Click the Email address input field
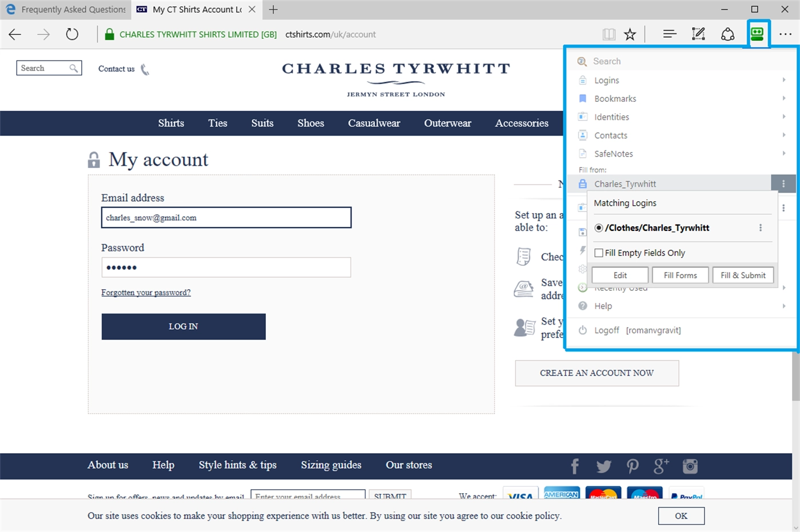The image size is (800, 532). [x=226, y=218]
